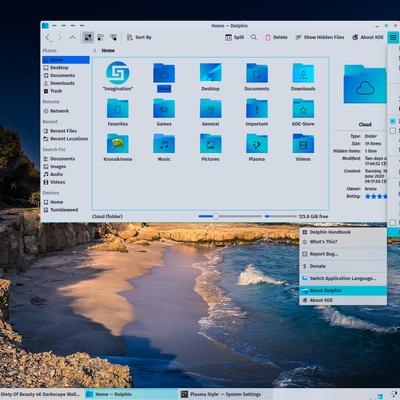
Task: Search for Videos under Search For
Action: 66,182
